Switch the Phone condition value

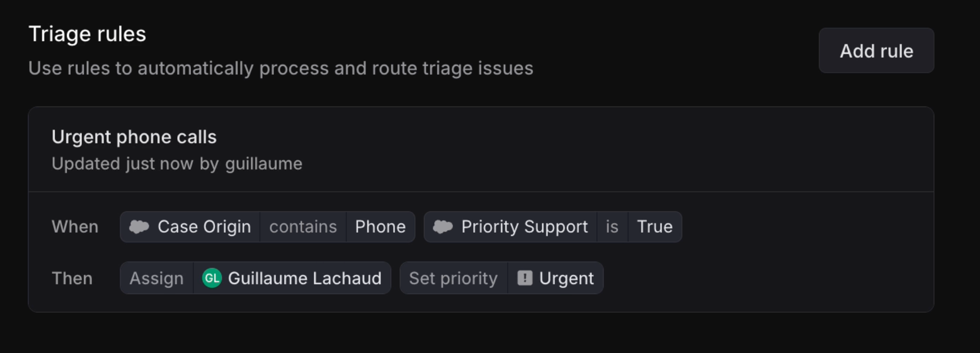tap(380, 227)
